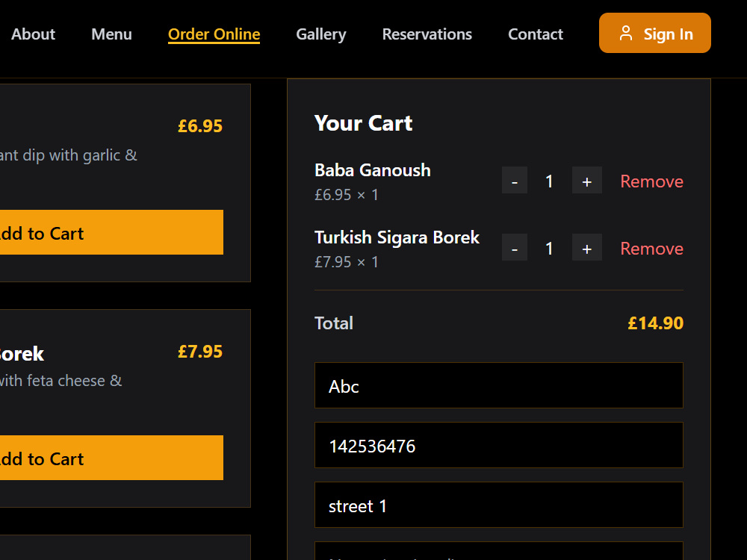Select the Order Online nav link
The width and height of the screenshot is (747, 560).
click(x=214, y=34)
